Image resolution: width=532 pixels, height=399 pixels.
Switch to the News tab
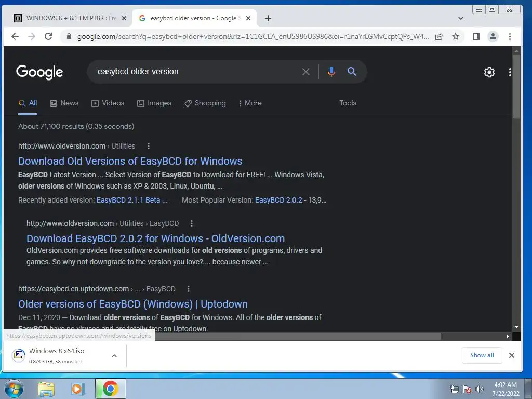point(64,103)
